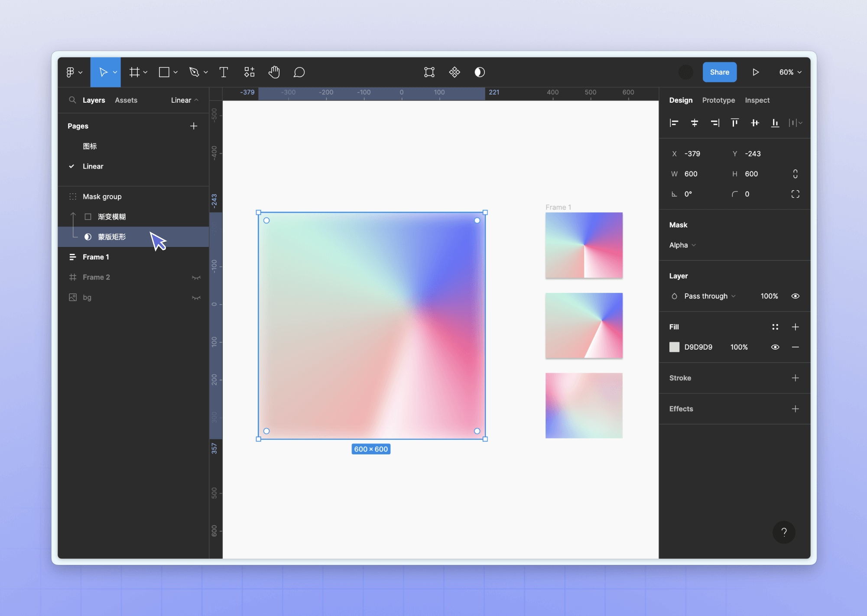This screenshot has height=616, width=867.
Task: Click the Share button
Action: (720, 72)
